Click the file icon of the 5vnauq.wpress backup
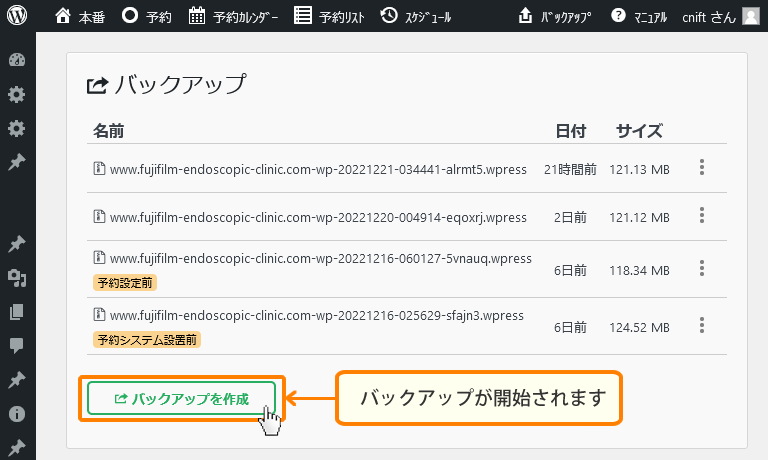Image resolution: width=768 pixels, height=460 pixels. pos(99,257)
